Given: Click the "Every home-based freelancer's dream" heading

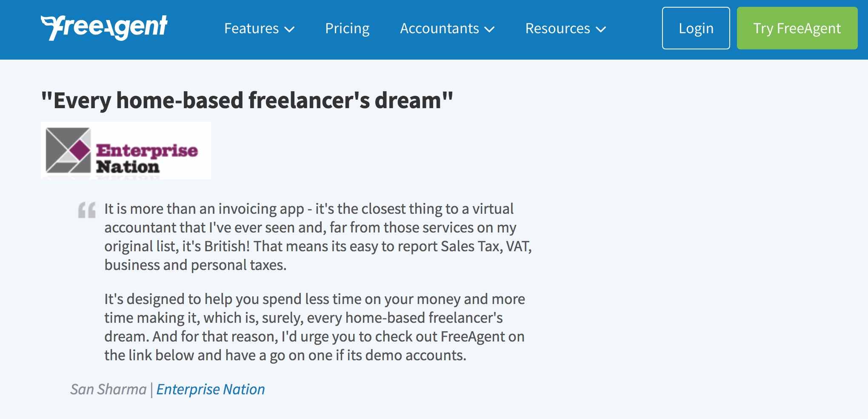Looking at the screenshot, I should point(247,100).
